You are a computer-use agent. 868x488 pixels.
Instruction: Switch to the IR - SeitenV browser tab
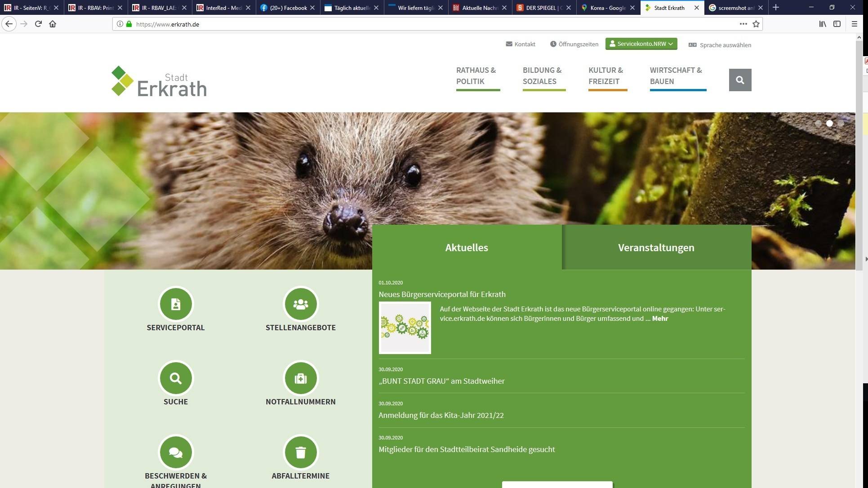(31, 8)
